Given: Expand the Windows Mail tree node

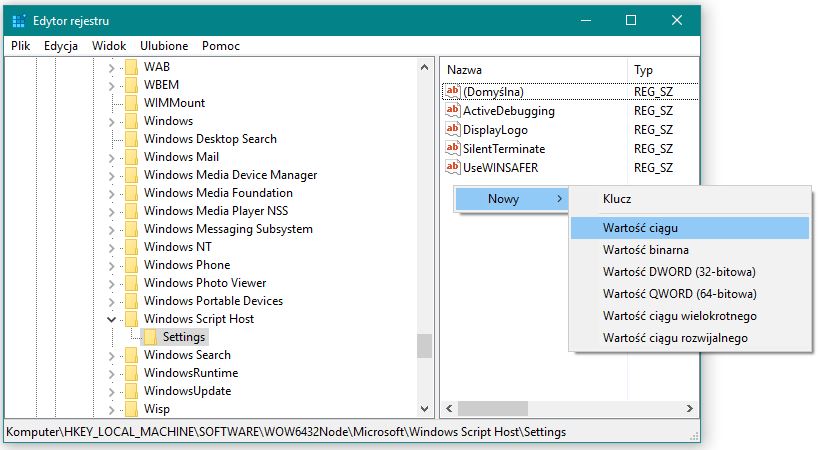Looking at the screenshot, I should (x=111, y=157).
